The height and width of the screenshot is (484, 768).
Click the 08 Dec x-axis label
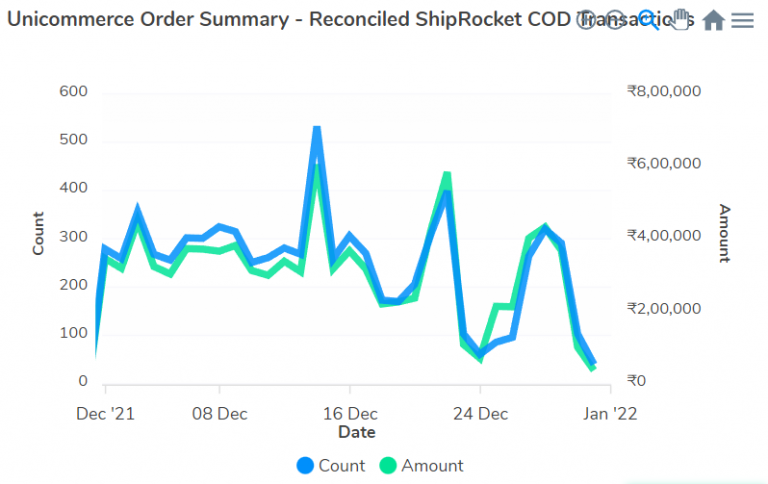pyautogui.click(x=219, y=413)
